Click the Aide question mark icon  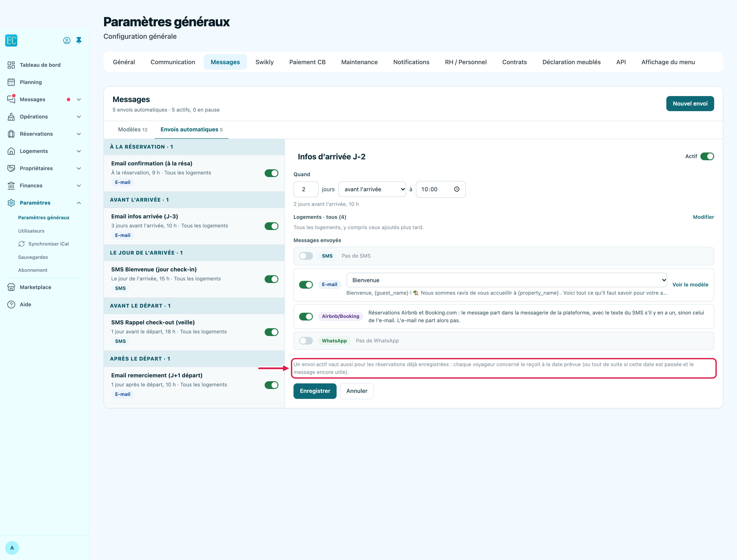(11, 304)
